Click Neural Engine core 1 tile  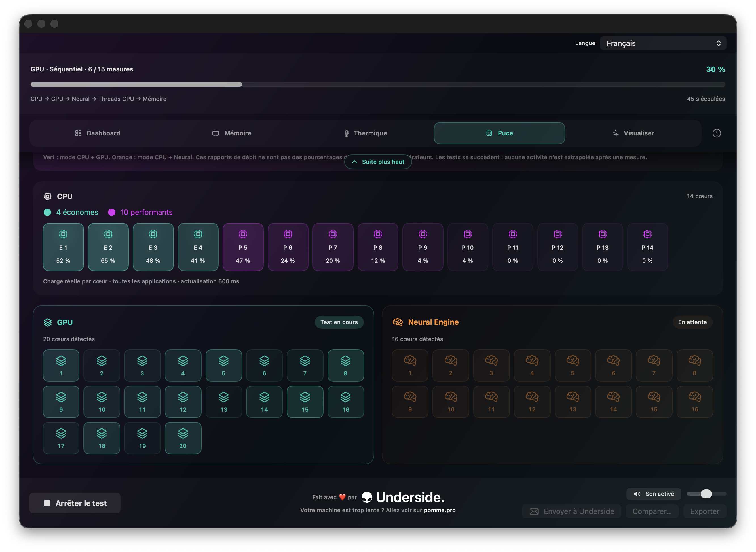(x=410, y=366)
